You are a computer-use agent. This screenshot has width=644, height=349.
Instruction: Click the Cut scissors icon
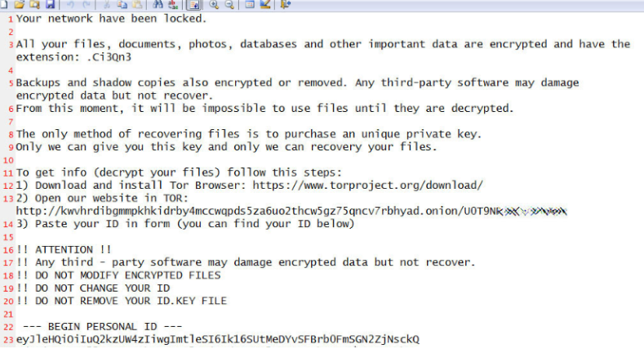[x=108, y=4]
